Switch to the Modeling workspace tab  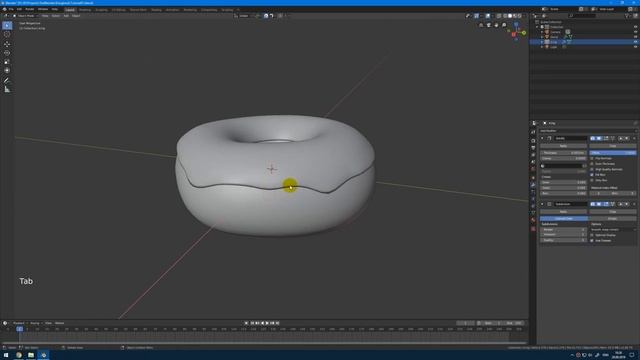coord(85,10)
